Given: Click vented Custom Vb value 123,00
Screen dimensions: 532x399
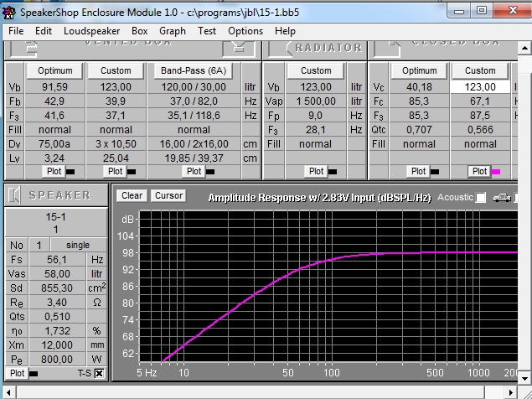Looking at the screenshot, I should point(116,87).
